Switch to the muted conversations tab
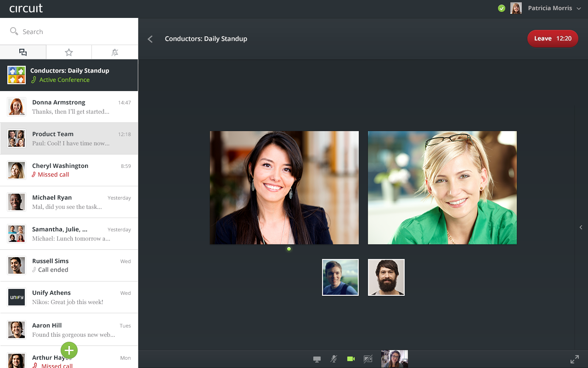The image size is (588, 368). tap(115, 52)
